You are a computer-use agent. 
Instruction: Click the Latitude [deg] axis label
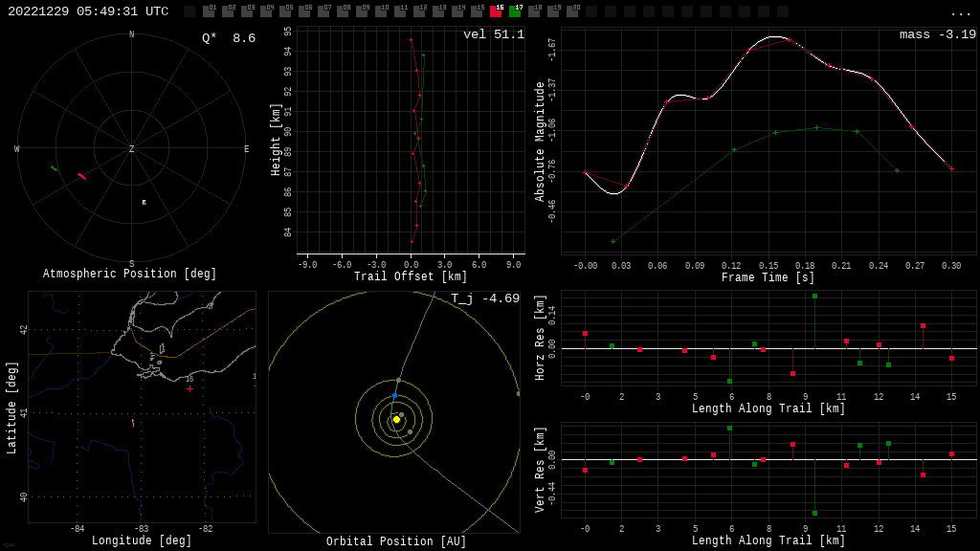11,408
